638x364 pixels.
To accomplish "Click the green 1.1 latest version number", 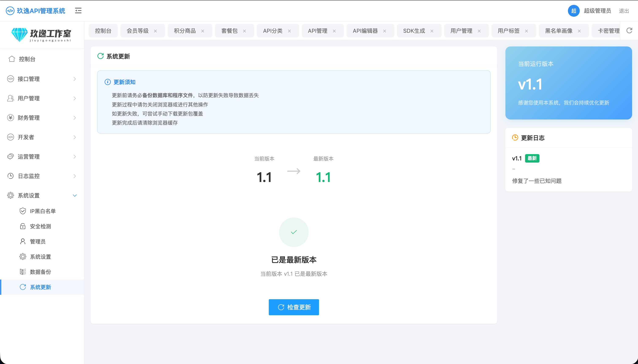I will [323, 177].
